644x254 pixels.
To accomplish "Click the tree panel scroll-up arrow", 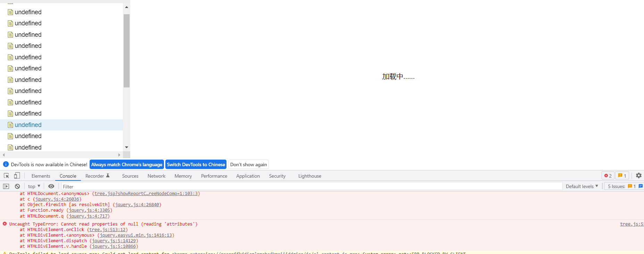I will coord(126,7).
